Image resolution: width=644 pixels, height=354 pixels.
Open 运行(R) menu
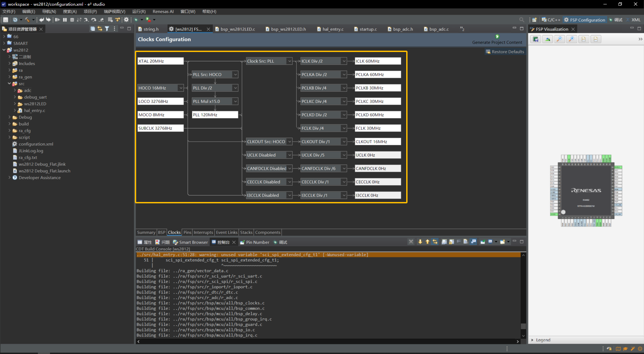139,11
